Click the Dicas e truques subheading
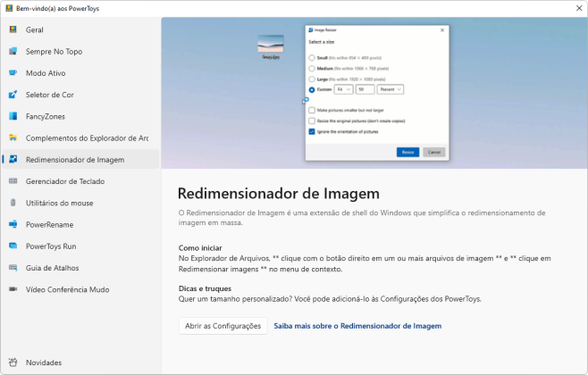 tap(205, 288)
